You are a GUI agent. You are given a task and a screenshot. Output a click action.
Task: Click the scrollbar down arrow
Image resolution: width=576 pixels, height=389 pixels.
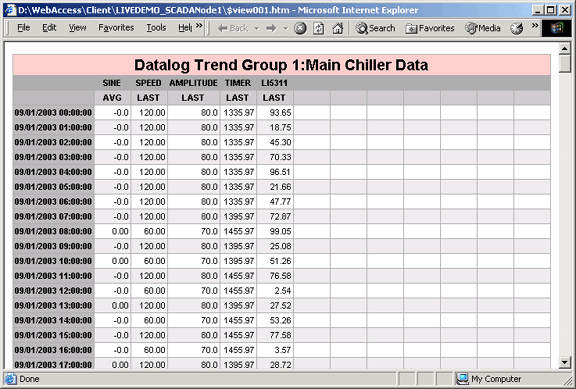(565, 362)
